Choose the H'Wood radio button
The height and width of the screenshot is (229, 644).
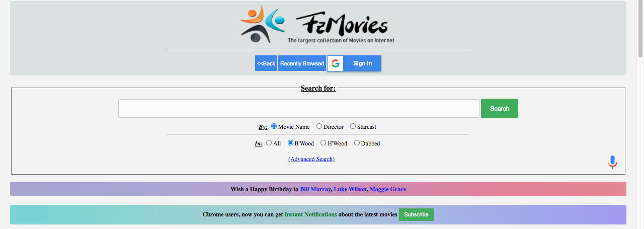(x=324, y=143)
